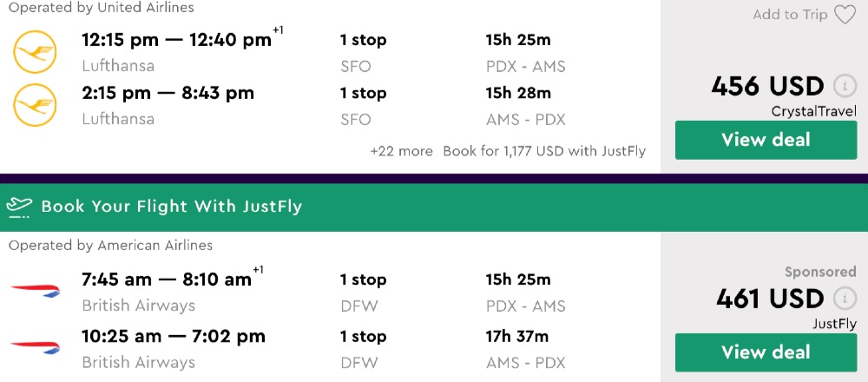View the CrystalTravel deal for 456 USD

(766, 140)
